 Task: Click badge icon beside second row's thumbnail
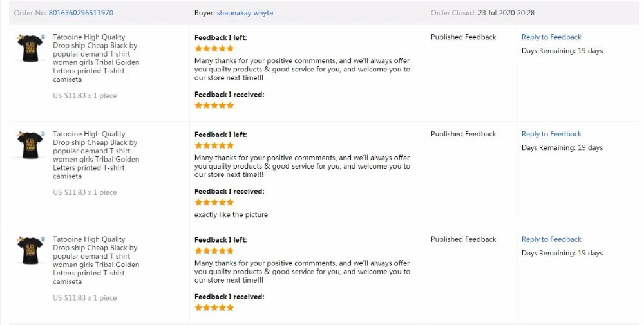click(x=43, y=135)
